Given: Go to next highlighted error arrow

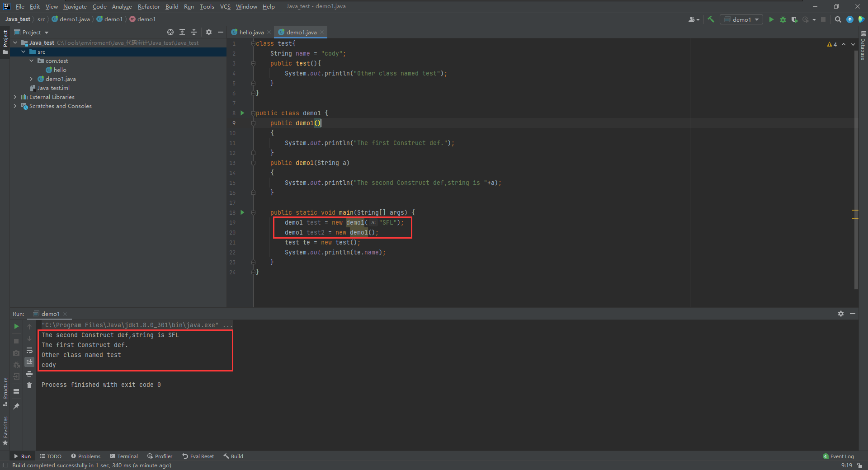Looking at the screenshot, I should 853,44.
